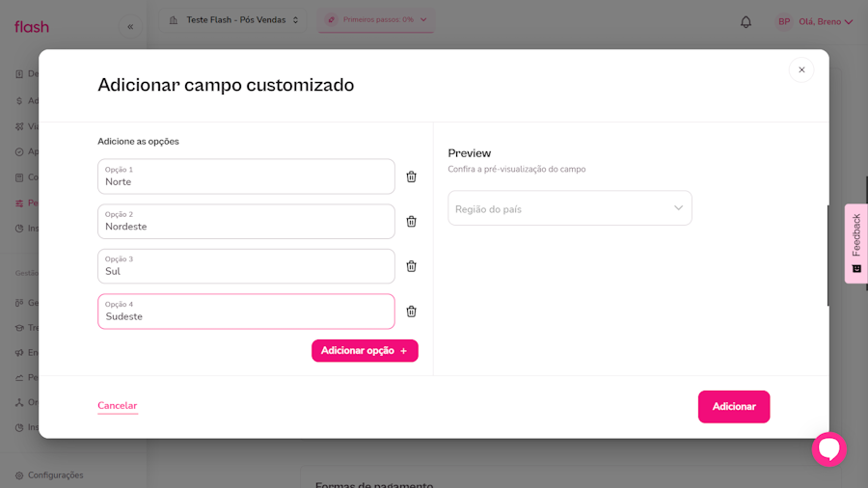Click the Adicionar opção button
Screen dimensions: 868x488
pos(365,351)
